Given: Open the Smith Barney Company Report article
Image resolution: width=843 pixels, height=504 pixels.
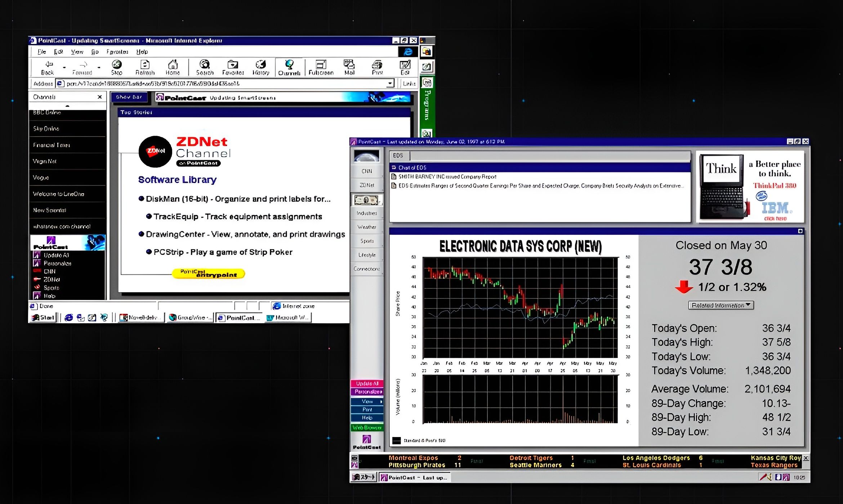Looking at the screenshot, I should [x=447, y=177].
